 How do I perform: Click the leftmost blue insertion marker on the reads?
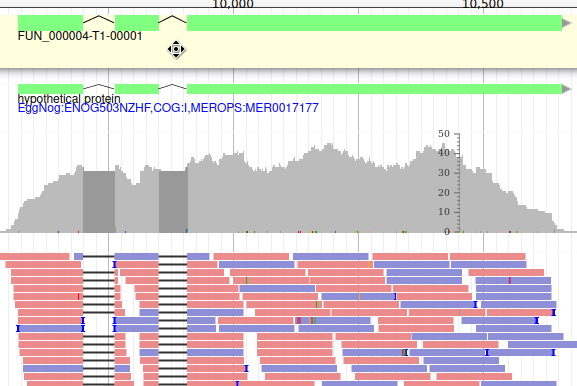click(x=18, y=328)
